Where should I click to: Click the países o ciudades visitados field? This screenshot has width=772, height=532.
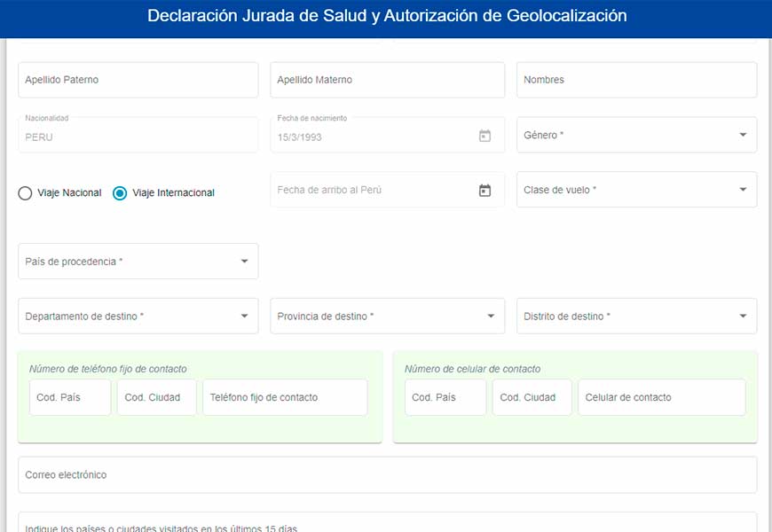click(388, 522)
